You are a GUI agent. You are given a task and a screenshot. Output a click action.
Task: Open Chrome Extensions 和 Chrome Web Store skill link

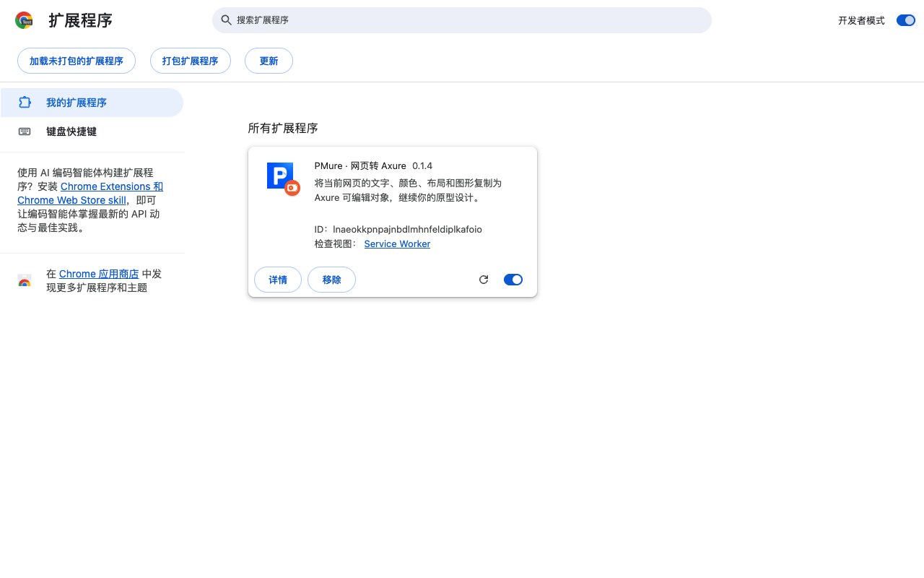pyautogui.click(x=90, y=194)
